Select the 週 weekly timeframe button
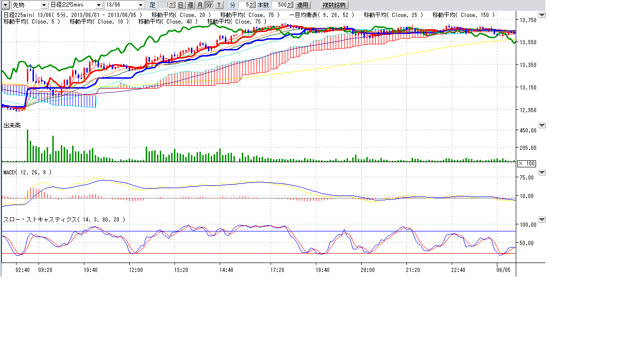The width and height of the screenshot is (644, 362). [190, 5]
